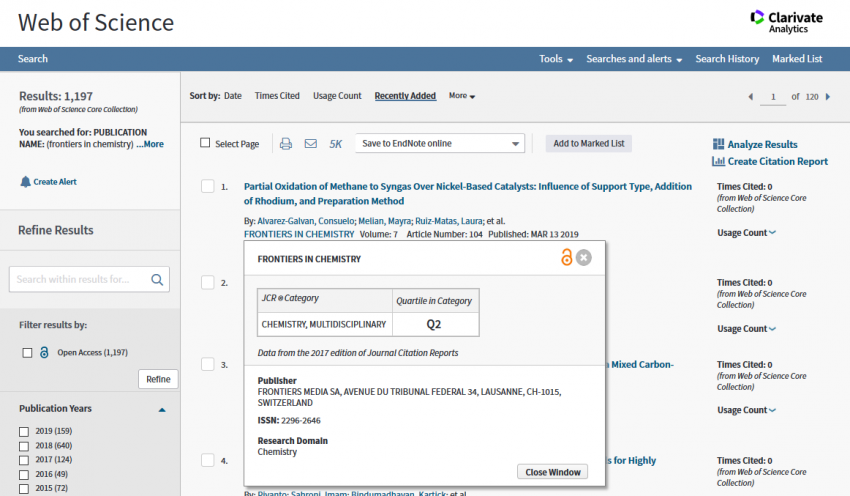Click the email envelope icon
This screenshot has height=496, width=850.
[x=311, y=144]
